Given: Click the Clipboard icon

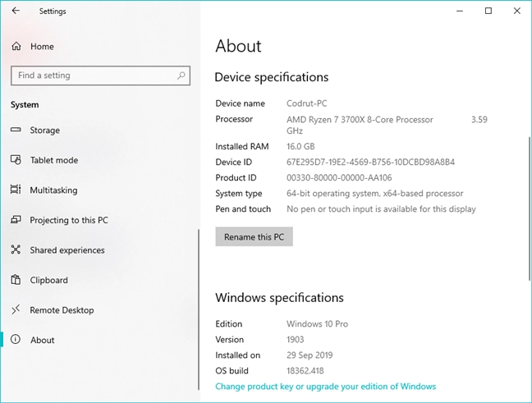Looking at the screenshot, I should [x=16, y=280].
